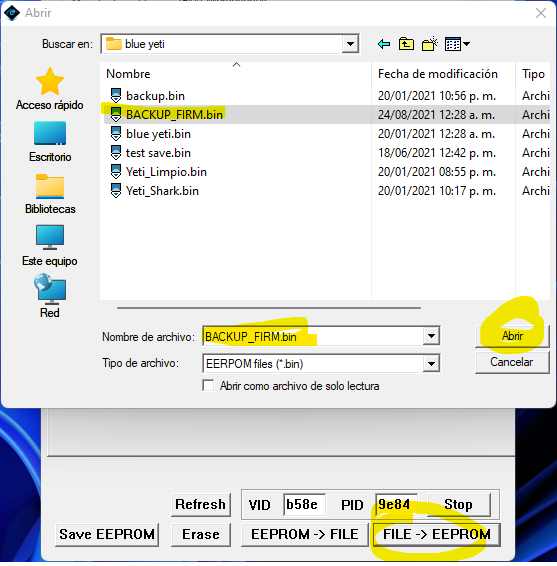Click the back arrow navigation icon
Screen dimensions: 557x566
pyautogui.click(x=384, y=44)
